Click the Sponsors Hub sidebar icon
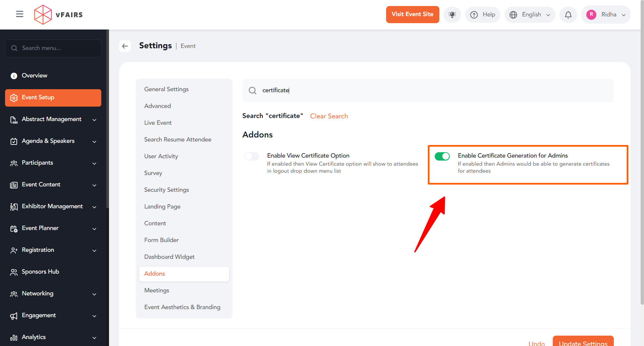Image resolution: width=644 pixels, height=346 pixels. coord(14,272)
